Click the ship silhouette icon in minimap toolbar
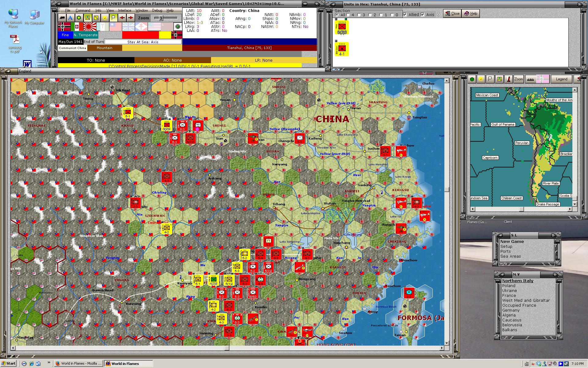 [x=530, y=79]
